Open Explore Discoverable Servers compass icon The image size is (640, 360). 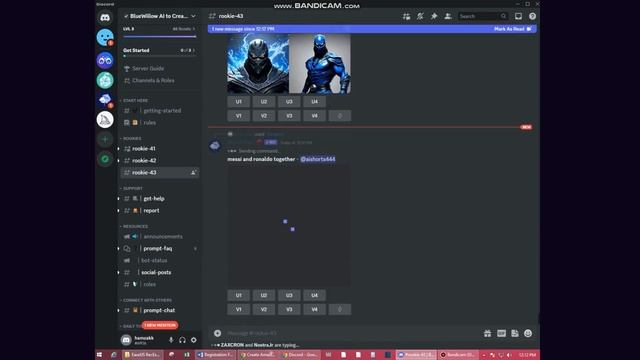coord(105,159)
